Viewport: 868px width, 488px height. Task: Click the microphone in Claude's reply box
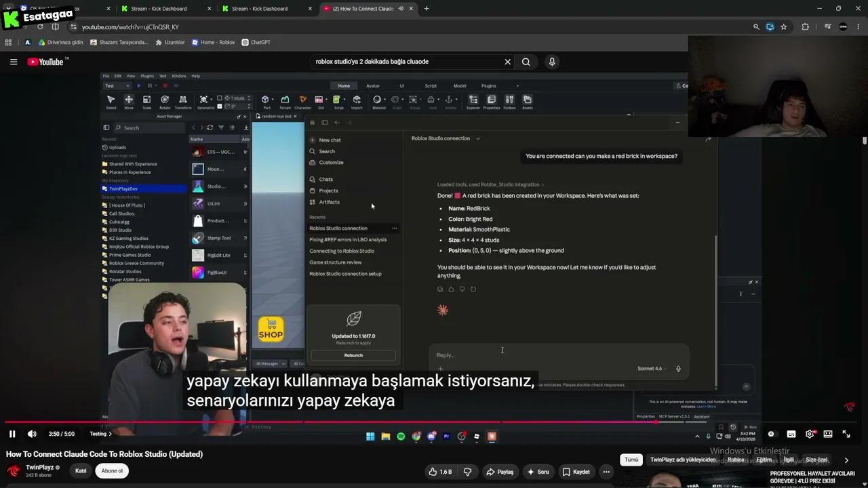tap(678, 369)
